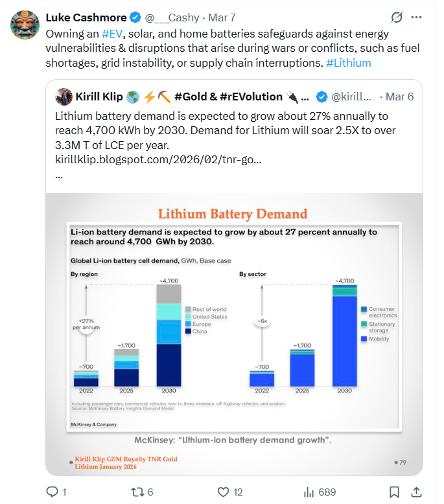Bookmark this post
Viewport: 444px width, 504px height.
[x=394, y=492]
